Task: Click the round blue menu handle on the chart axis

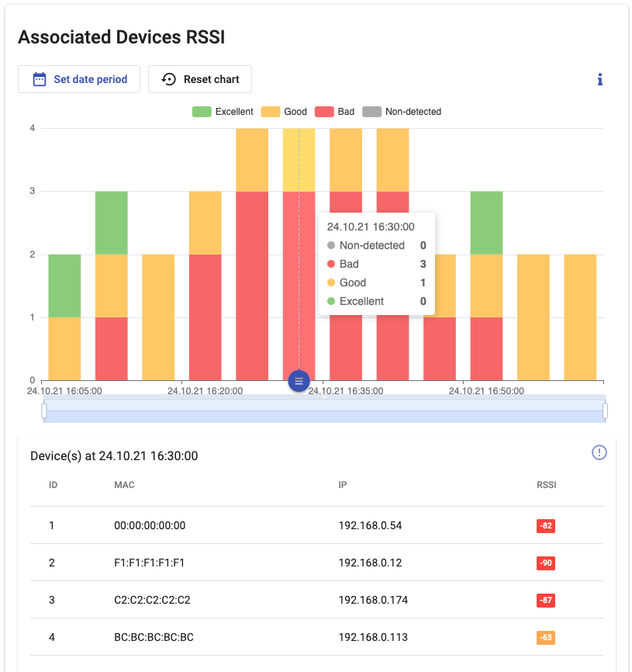Action: (x=299, y=381)
